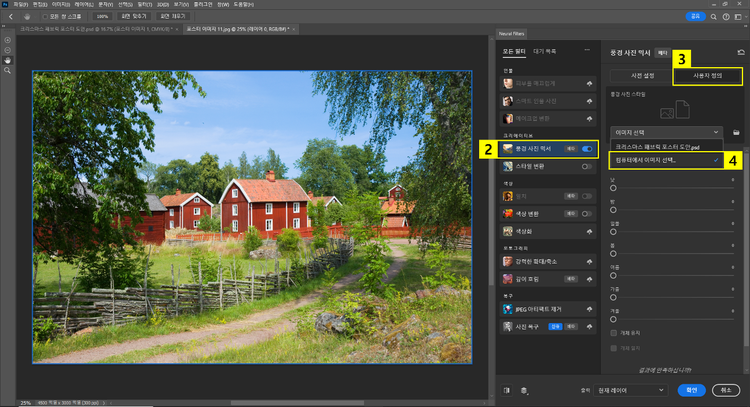
Task: Click the Neural Filters settings panel vertical scrollbar
Action: click(x=747, y=249)
